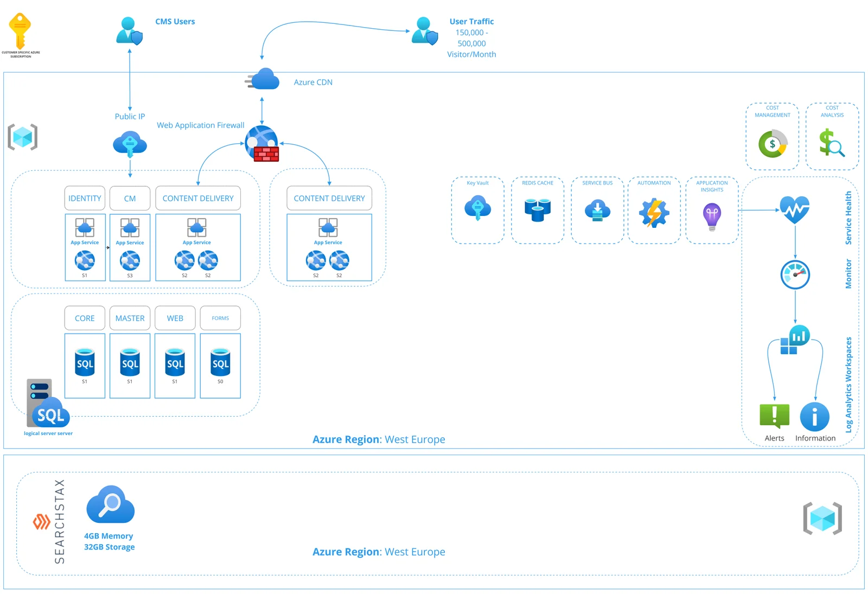Click the Cost Management donut icon
Viewport: 868px width, 594px height.
tap(773, 144)
